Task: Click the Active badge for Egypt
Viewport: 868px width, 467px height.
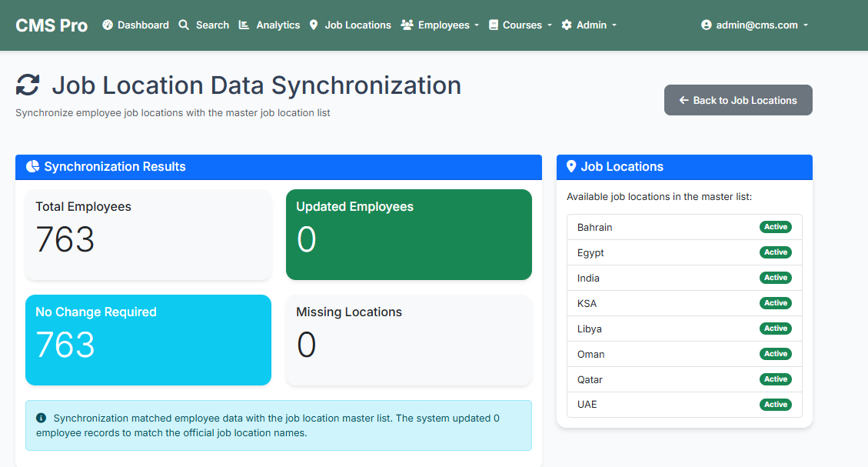Action: (x=776, y=252)
